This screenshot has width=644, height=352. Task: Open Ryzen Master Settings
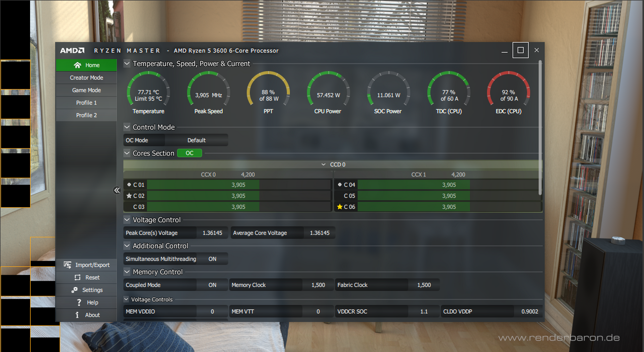[86, 290]
